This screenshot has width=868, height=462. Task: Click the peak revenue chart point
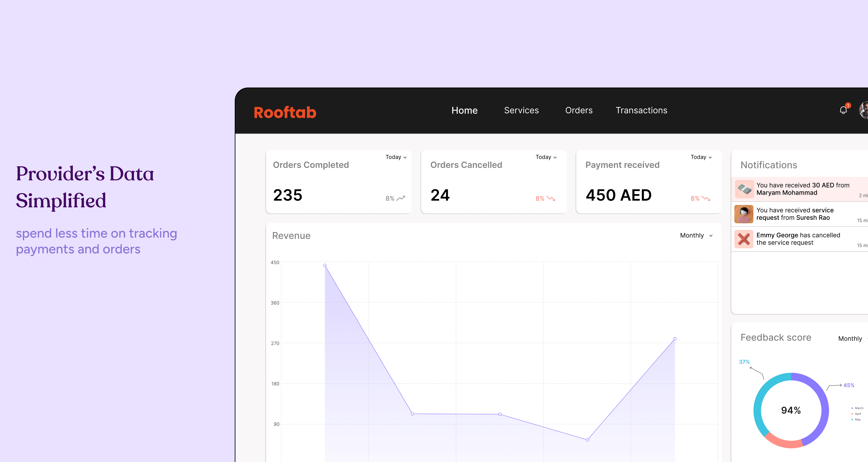click(325, 265)
